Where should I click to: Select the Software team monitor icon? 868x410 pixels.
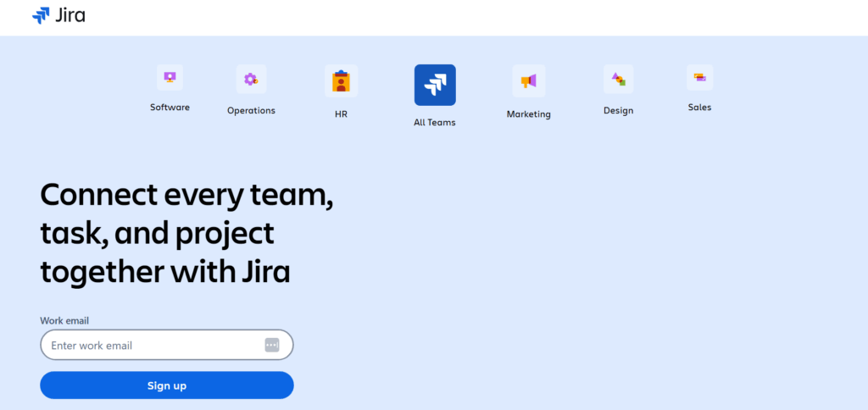pyautogui.click(x=170, y=78)
